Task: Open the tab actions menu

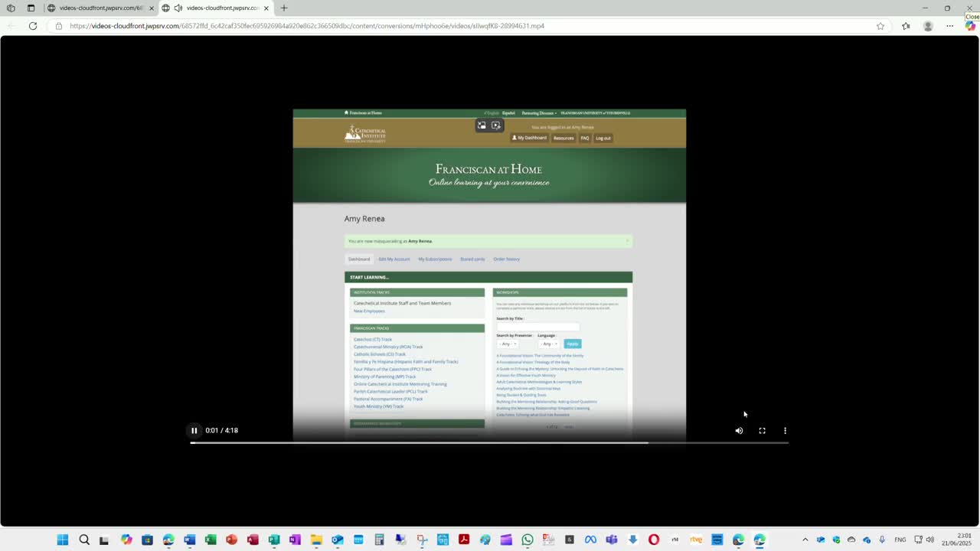Action: point(31,8)
